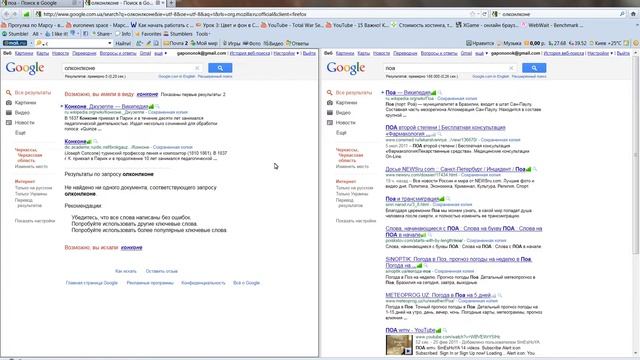Switch to the 'поа - Поиск в Google' tab
640x360 pixels.
(40, 3)
